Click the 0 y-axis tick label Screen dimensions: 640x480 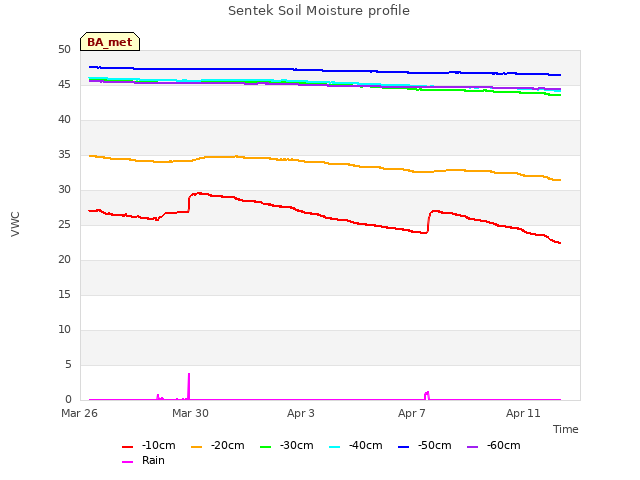pyautogui.click(x=68, y=400)
